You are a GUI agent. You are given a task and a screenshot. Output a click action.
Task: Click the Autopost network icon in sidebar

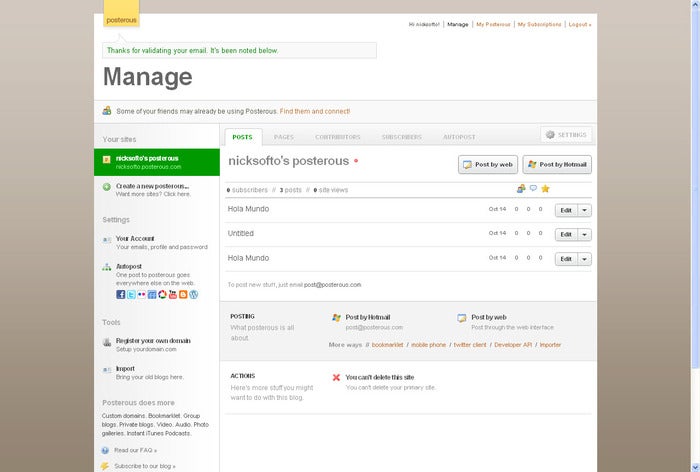(x=107, y=267)
